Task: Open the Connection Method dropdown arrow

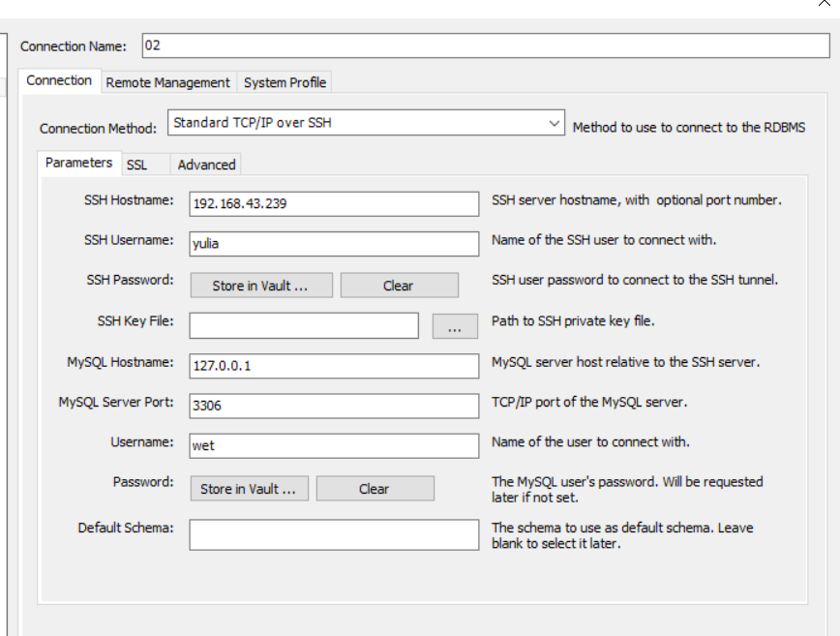Action: click(555, 123)
